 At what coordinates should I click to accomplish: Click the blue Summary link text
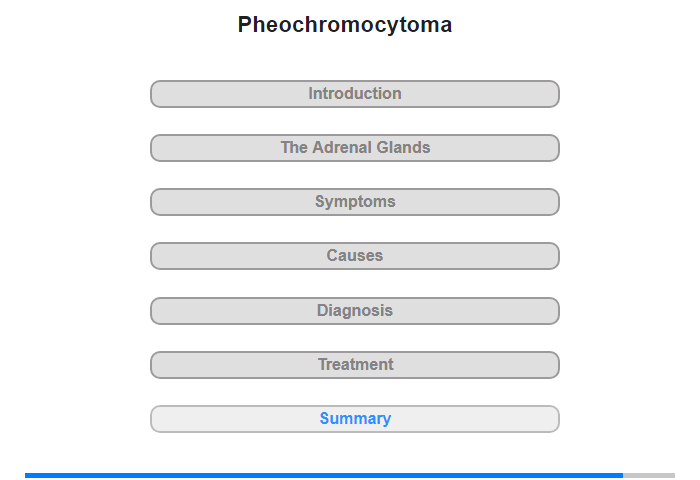coord(355,419)
